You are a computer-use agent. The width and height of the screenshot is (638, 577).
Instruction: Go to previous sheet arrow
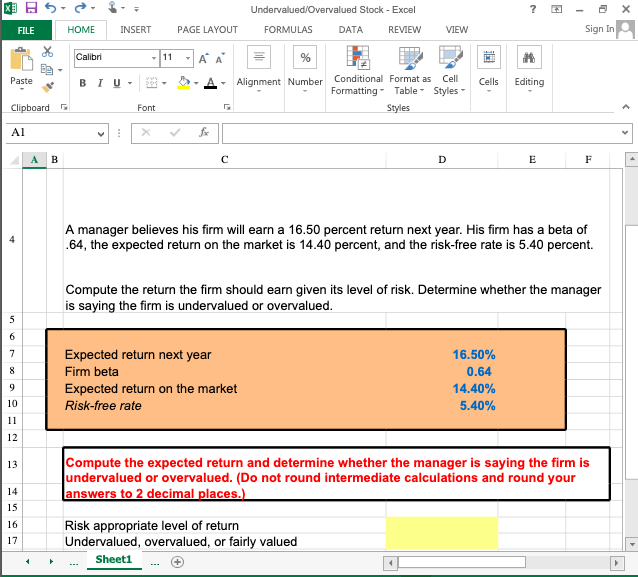[x=28, y=562]
